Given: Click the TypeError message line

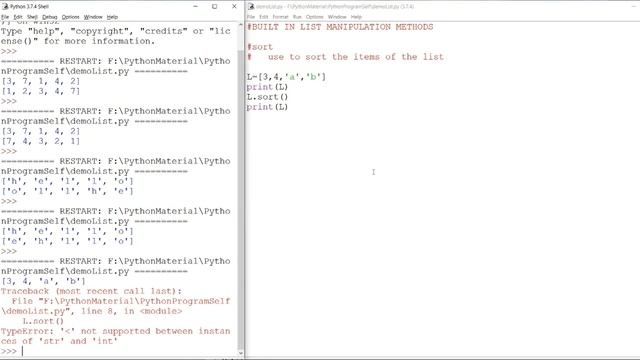Looking at the screenshot, I should (116, 336).
